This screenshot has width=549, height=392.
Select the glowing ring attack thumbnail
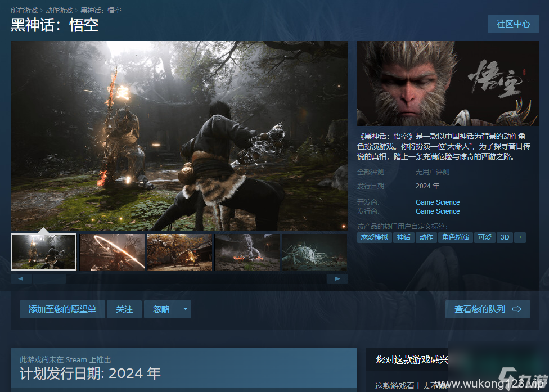(112, 252)
